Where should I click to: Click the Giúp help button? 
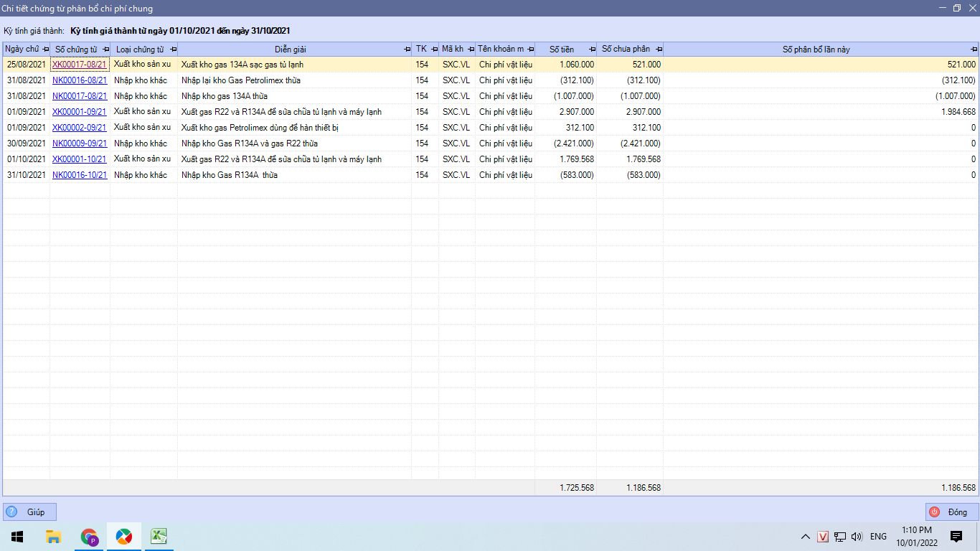point(29,512)
